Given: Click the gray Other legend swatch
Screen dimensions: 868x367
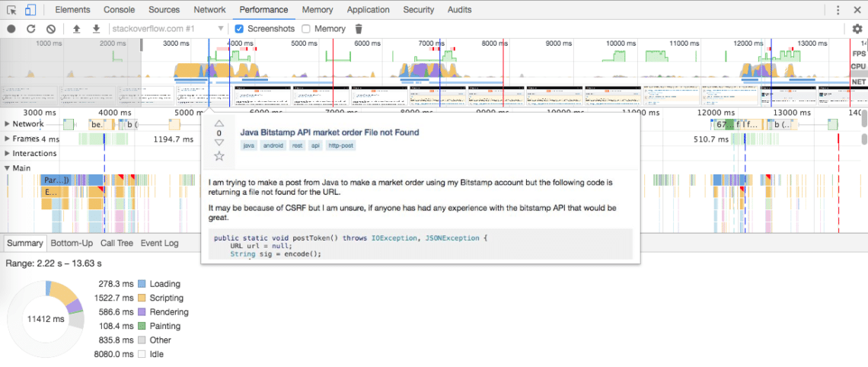Looking at the screenshot, I should click(x=142, y=340).
